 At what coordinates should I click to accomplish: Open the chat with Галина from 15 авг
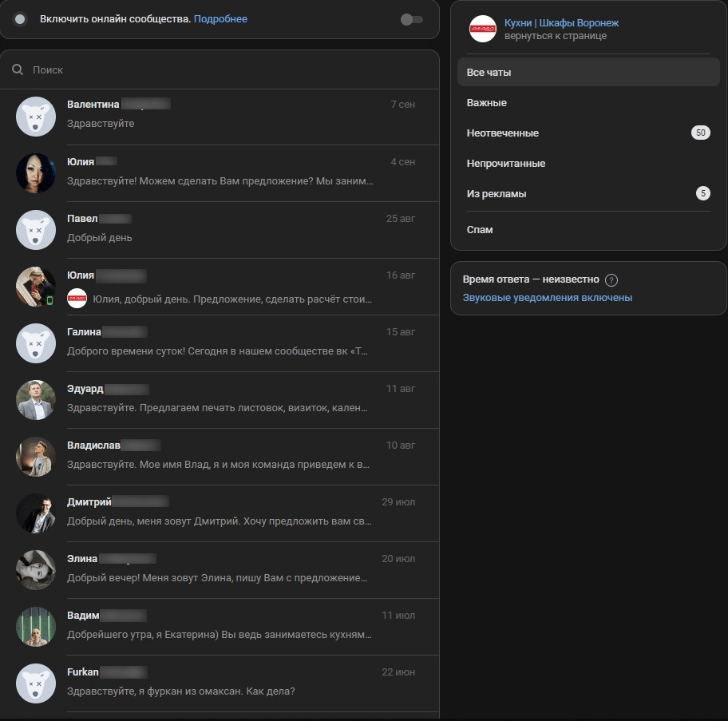tap(220, 343)
